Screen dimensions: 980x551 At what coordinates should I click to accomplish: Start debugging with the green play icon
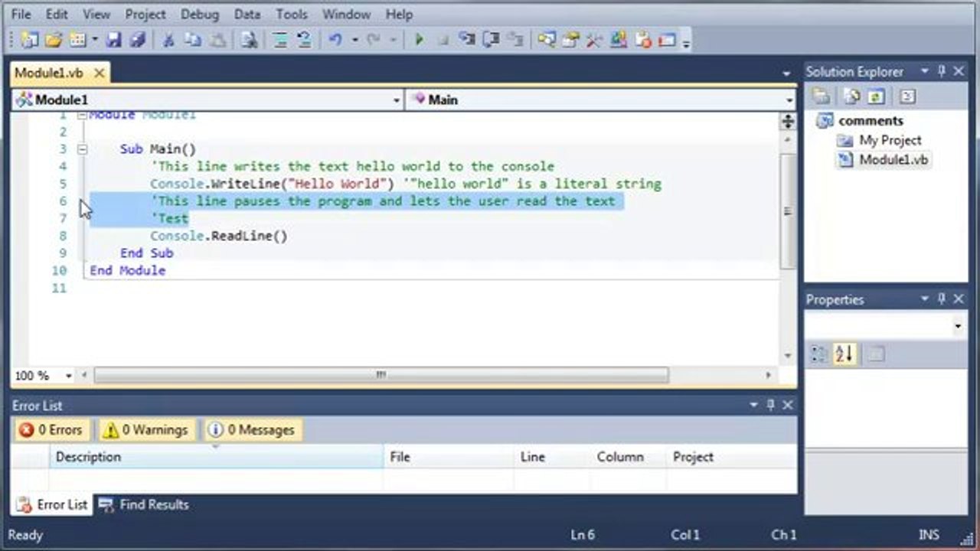pyautogui.click(x=419, y=40)
